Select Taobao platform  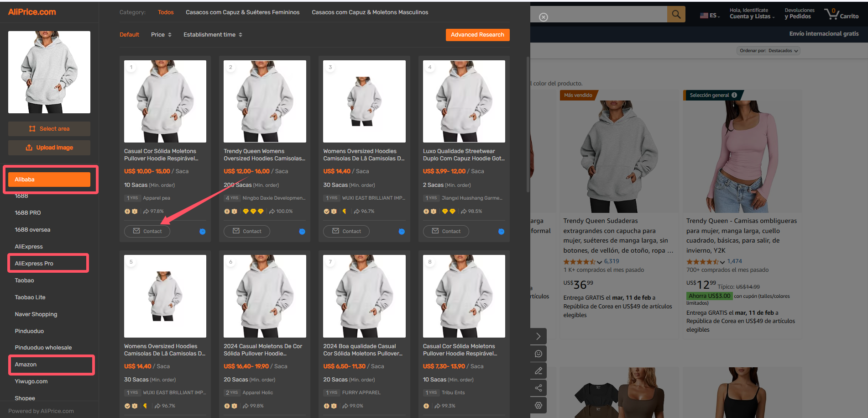(24, 280)
